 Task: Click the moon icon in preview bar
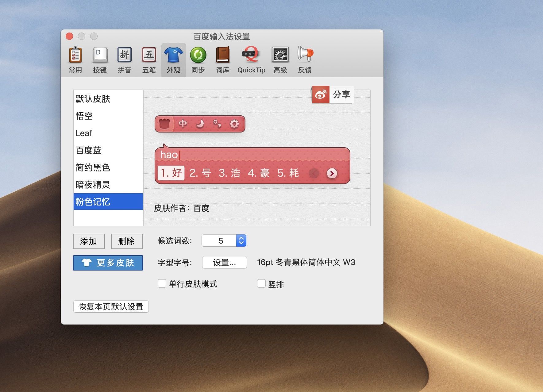tap(200, 124)
